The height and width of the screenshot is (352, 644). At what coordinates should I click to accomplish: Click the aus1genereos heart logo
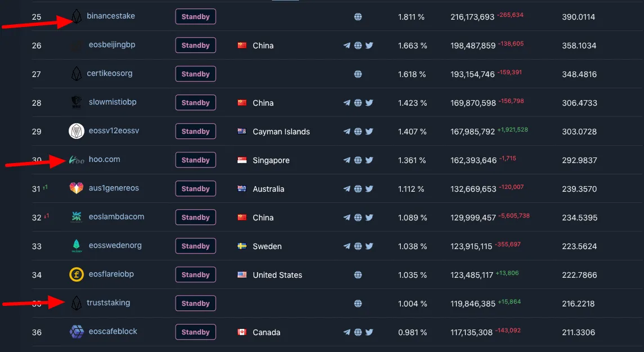(x=77, y=188)
